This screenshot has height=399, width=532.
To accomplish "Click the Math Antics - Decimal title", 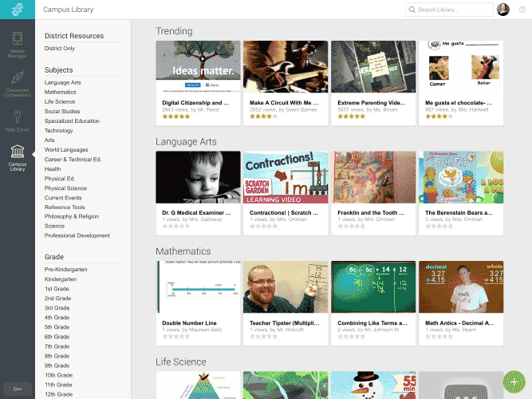I will point(459,323).
